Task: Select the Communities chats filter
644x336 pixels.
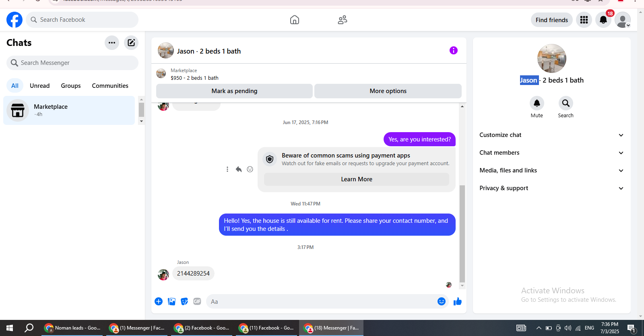Action: [110, 85]
